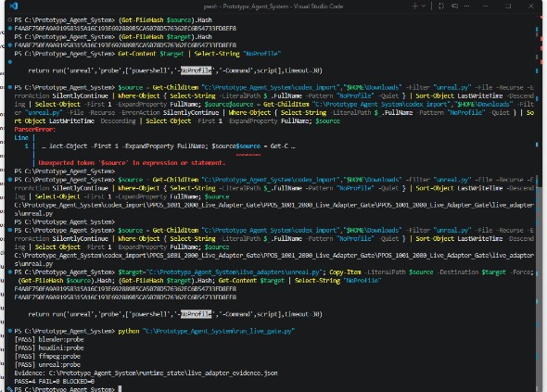Click the speaker-like icon left of the ellipsis
This screenshot has height=392, width=547.
(x=454, y=6)
